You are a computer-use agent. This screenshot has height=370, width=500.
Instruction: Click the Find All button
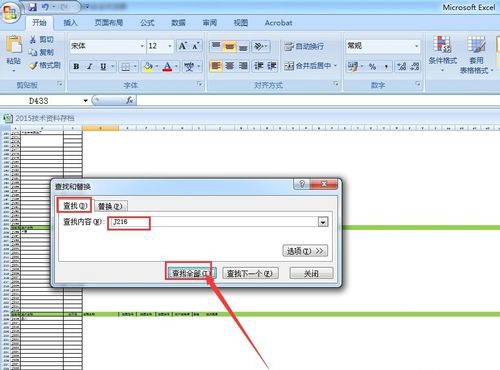pyautogui.click(x=191, y=273)
